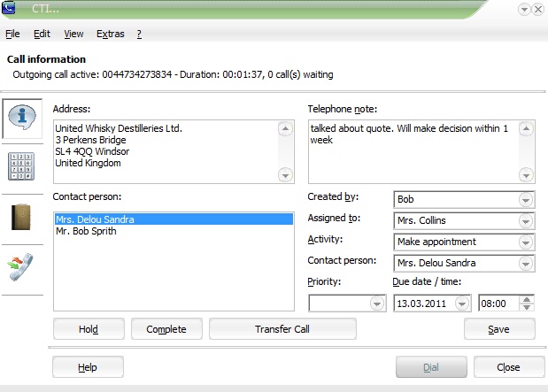Open the address book sidebar icon
The width and height of the screenshot is (548, 392).
pyautogui.click(x=21, y=218)
